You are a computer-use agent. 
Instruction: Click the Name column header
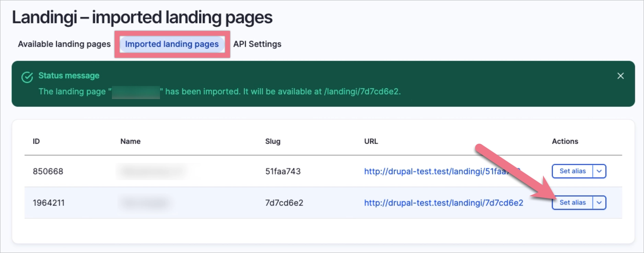pos(130,141)
